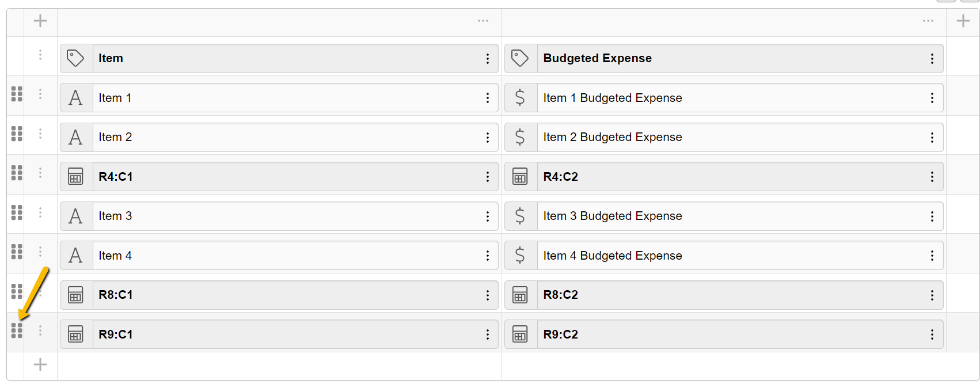Viewport: 980px width, 384px height.
Task: Click the text type icon for Item 1
Action: tap(75, 98)
